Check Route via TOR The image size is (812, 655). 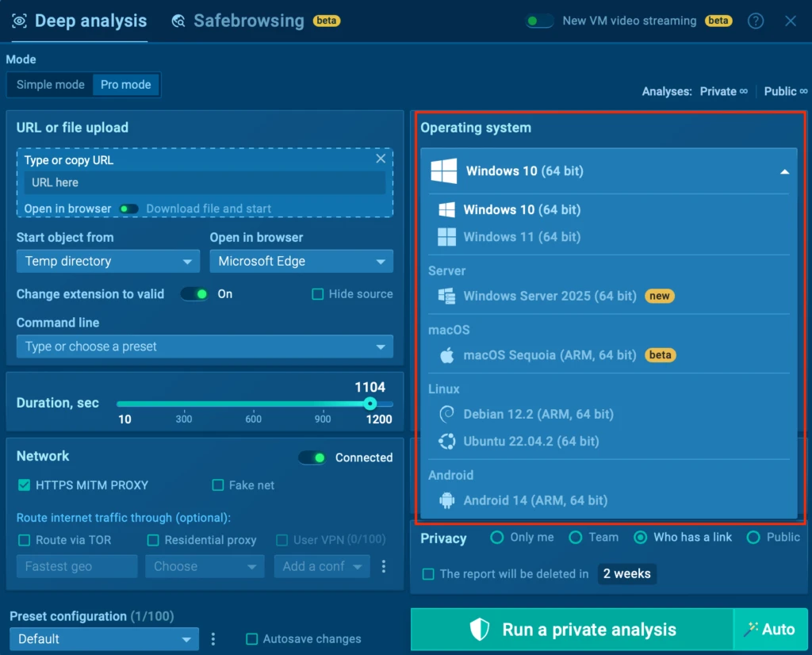coord(24,540)
